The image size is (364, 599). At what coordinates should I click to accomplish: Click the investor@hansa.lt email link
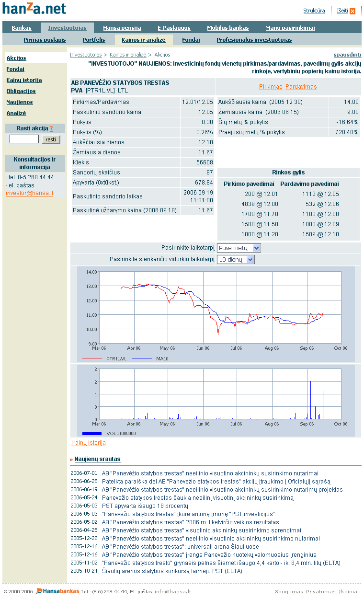point(30,193)
